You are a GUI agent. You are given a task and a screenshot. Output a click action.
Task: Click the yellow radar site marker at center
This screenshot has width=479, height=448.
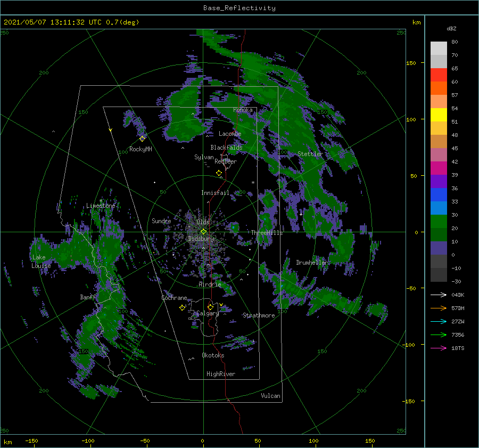203,232
